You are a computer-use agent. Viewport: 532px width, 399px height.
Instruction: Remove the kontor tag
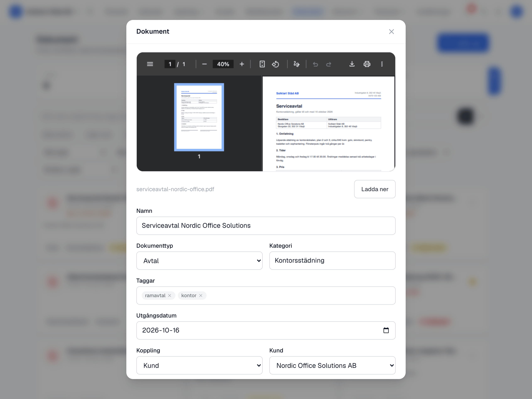[x=201, y=295]
